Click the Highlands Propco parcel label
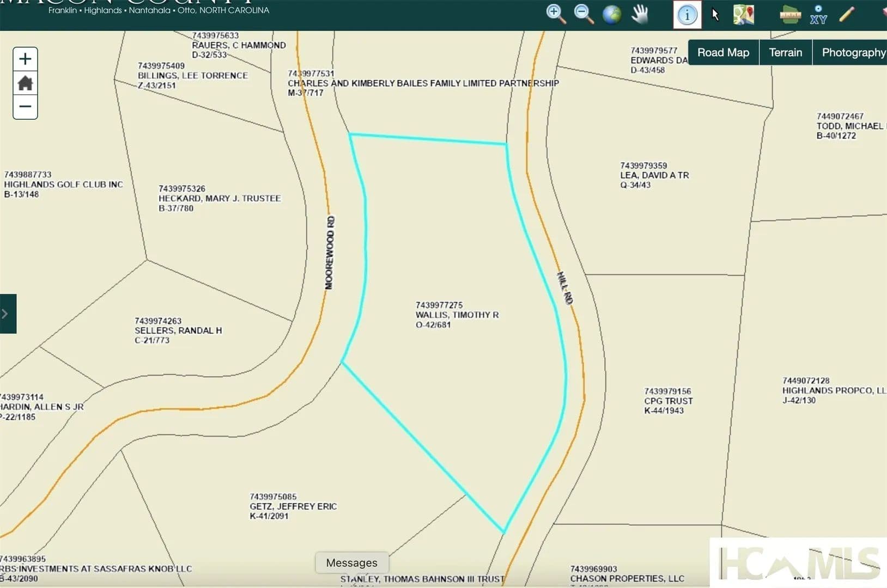 (834, 390)
